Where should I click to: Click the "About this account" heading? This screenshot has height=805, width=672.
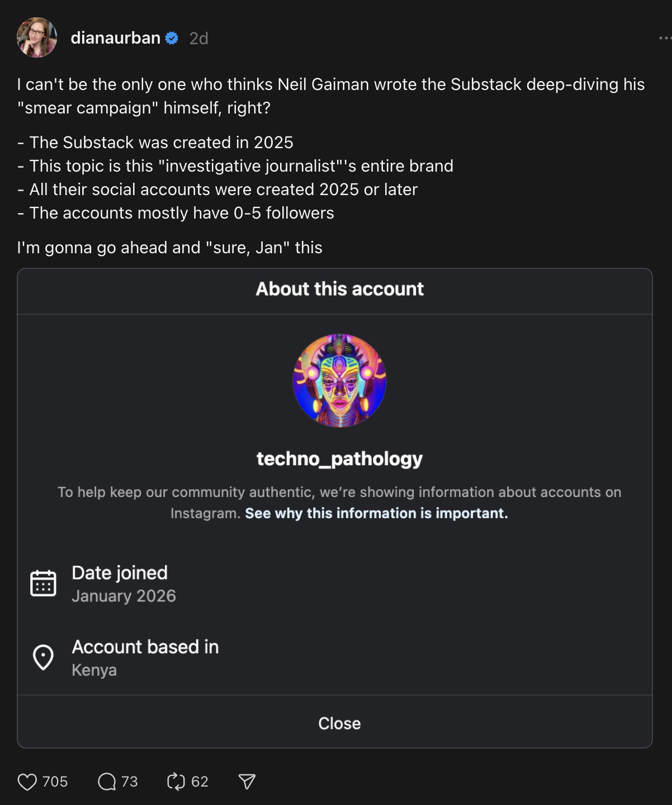pyautogui.click(x=339, y=289)
